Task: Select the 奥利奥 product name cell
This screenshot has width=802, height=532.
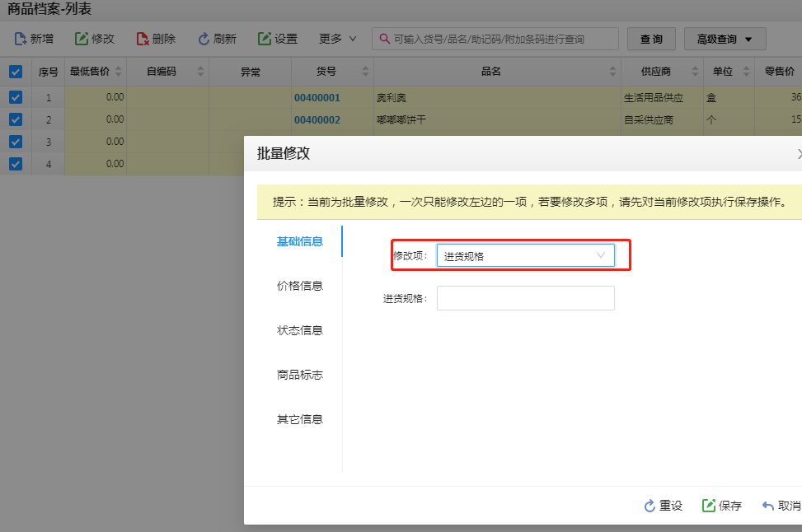Action: point(497,97)
